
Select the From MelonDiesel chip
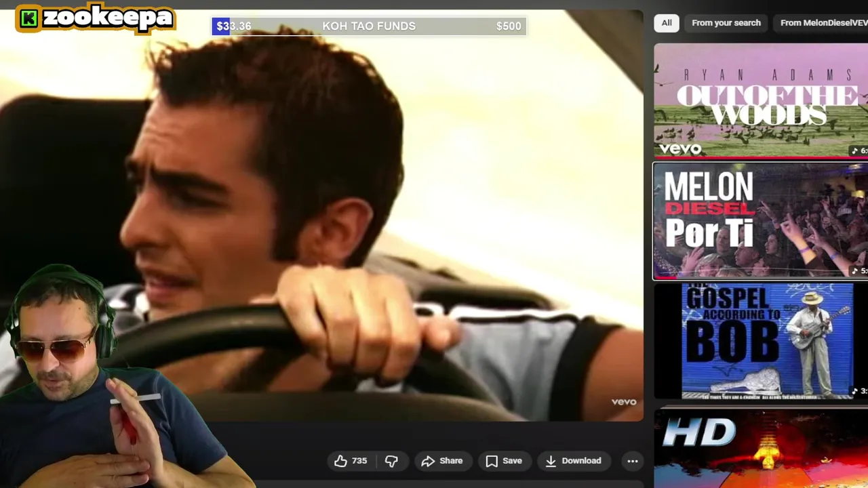tap(821, 23)
